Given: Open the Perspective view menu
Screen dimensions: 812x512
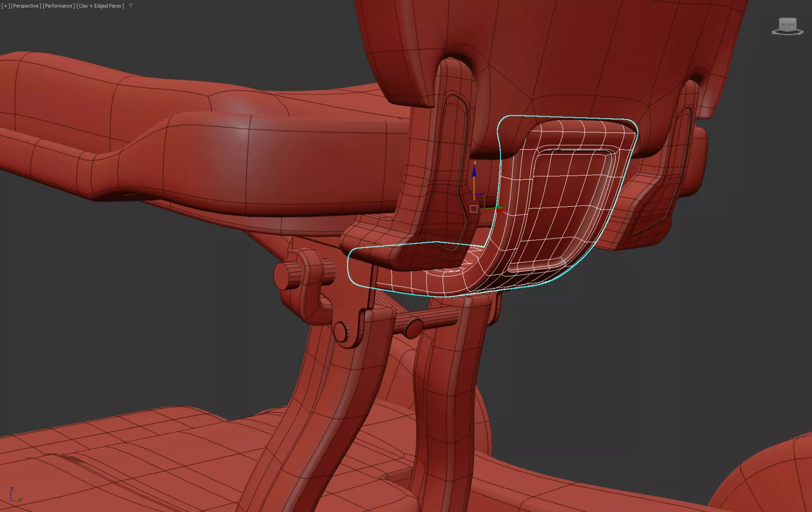Looking at the screenshot, I should pos(26,6).
